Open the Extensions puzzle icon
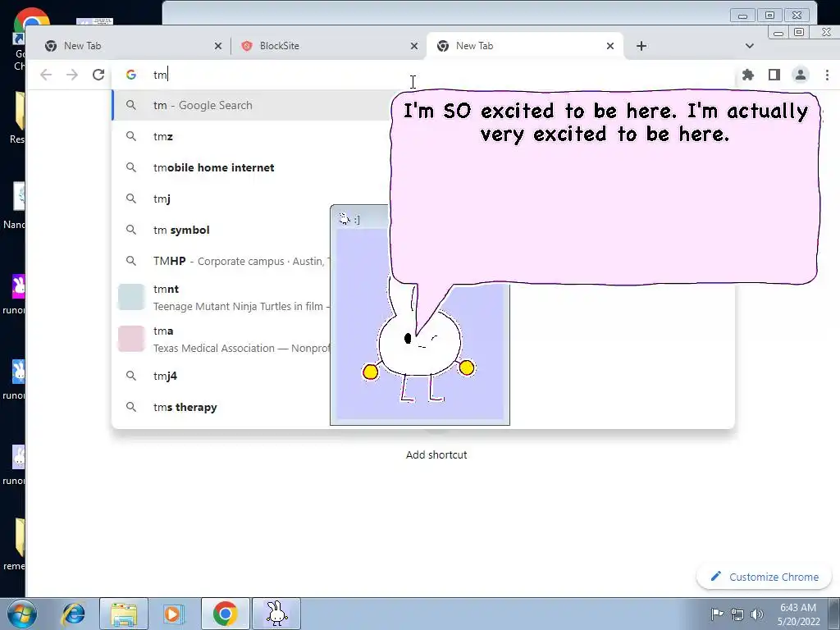This screenshot has width=840, height=630. 748,75
